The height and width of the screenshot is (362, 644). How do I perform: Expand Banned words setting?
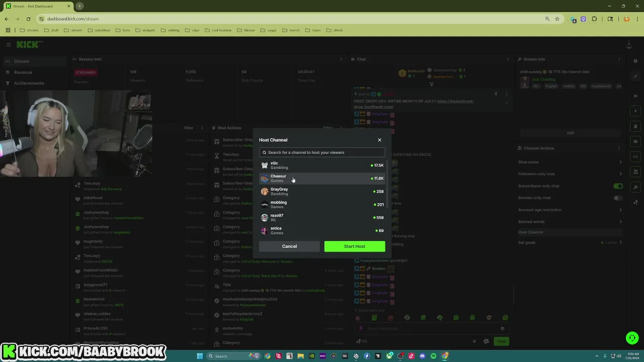pos(570,222)
